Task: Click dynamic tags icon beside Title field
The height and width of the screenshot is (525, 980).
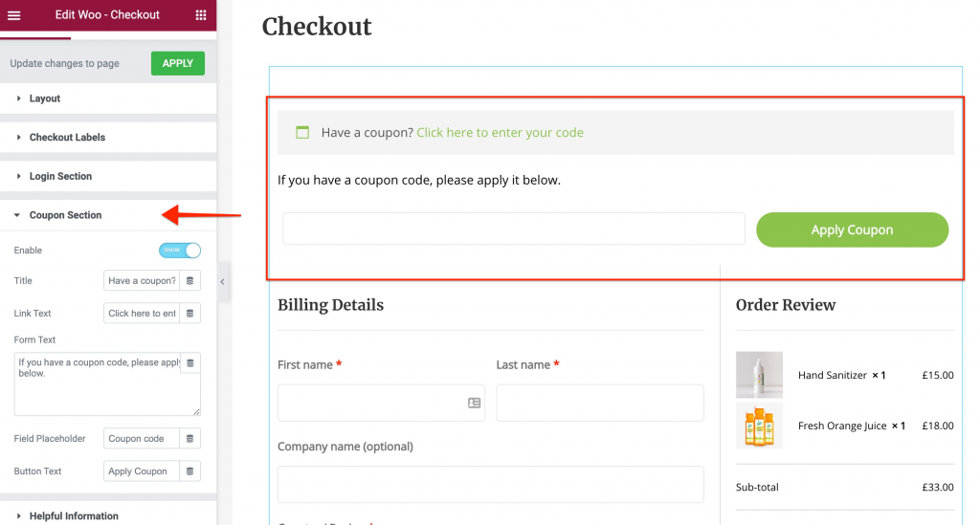Action: 190,281
